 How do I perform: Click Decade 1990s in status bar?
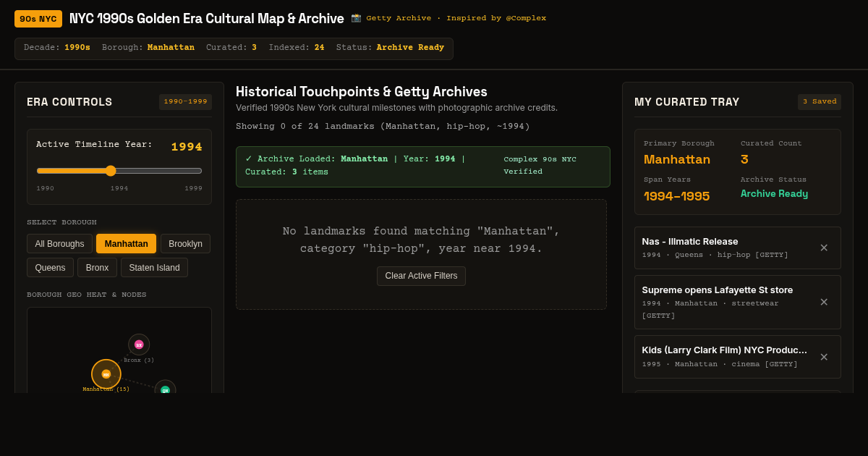(57, 48)
